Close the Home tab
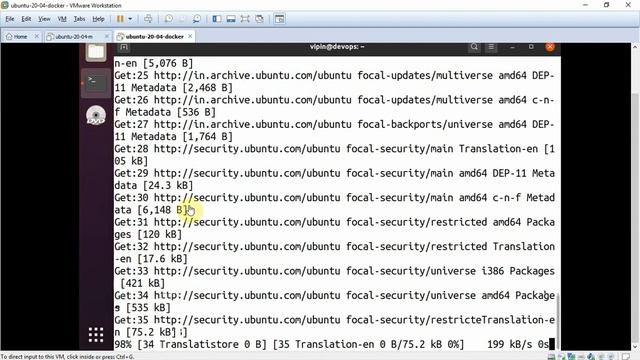This screenshot has width=640, height=360. point(36,36)
